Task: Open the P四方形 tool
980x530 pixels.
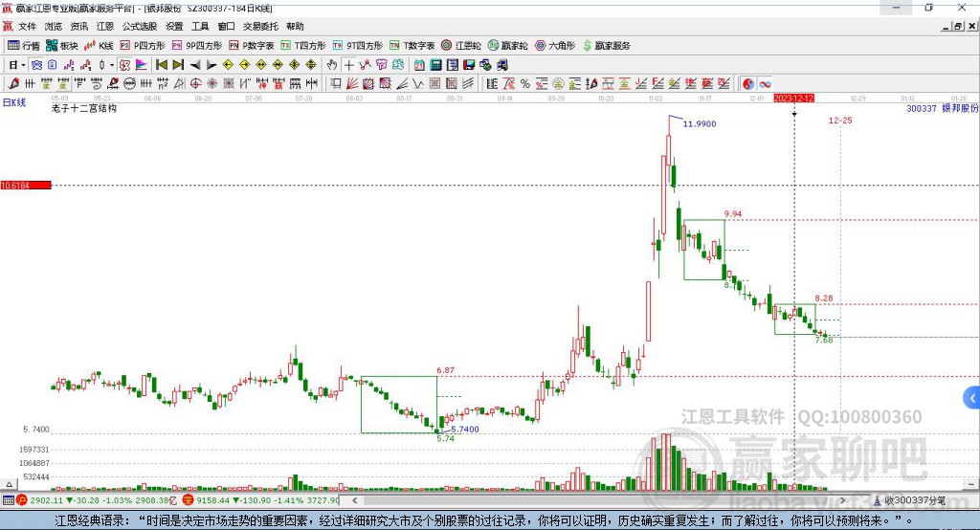Action: pos(143,46)
